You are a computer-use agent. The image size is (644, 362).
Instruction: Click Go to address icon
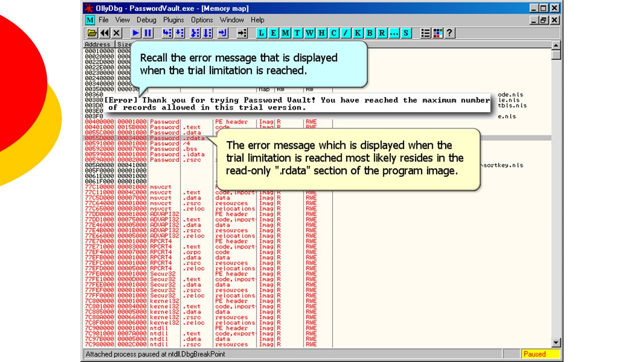tap(242, 33)
